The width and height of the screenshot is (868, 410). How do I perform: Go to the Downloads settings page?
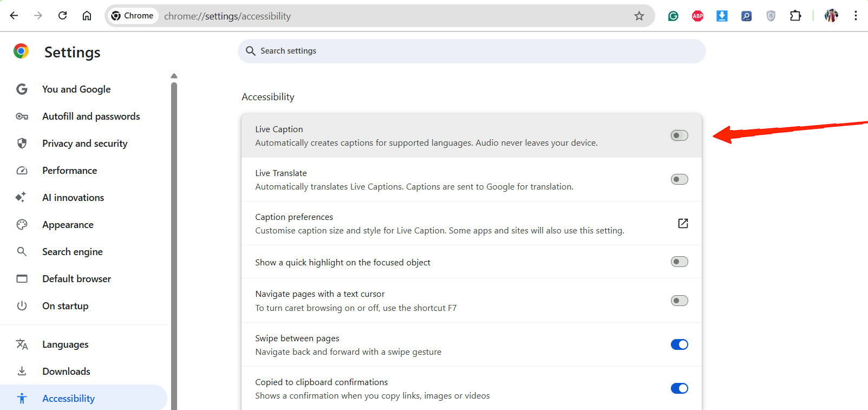tap(66, 372)
